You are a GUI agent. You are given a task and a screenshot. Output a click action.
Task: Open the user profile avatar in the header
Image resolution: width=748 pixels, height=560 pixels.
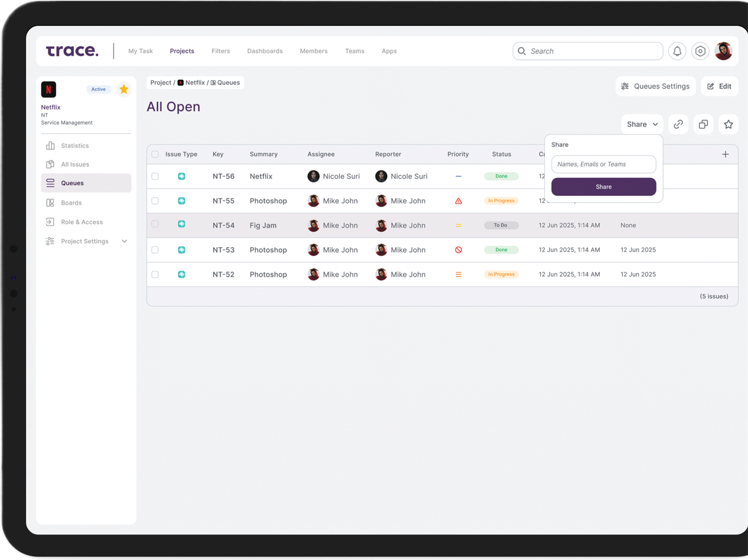pyautogui.click(x=723, y=51)
